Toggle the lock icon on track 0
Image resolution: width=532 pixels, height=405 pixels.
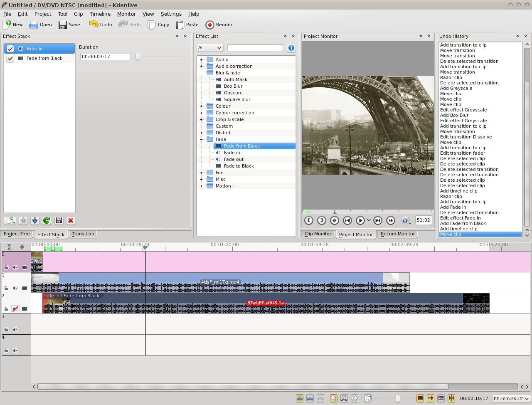point(6,267)
